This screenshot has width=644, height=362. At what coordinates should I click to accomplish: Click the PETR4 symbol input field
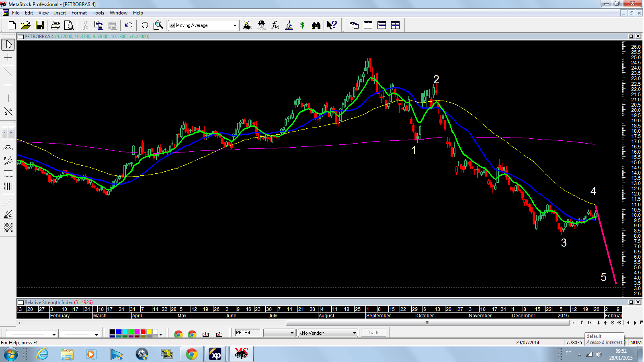(248, 333)
